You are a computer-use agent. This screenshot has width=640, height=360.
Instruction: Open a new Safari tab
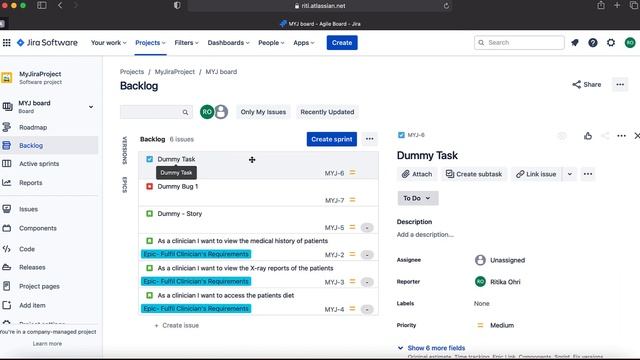pos(617,6)
